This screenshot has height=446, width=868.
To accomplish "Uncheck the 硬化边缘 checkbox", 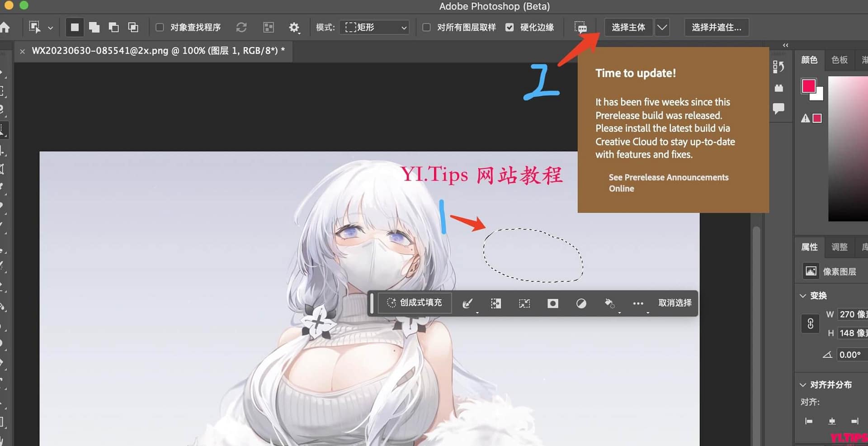I will click(510, 27).
